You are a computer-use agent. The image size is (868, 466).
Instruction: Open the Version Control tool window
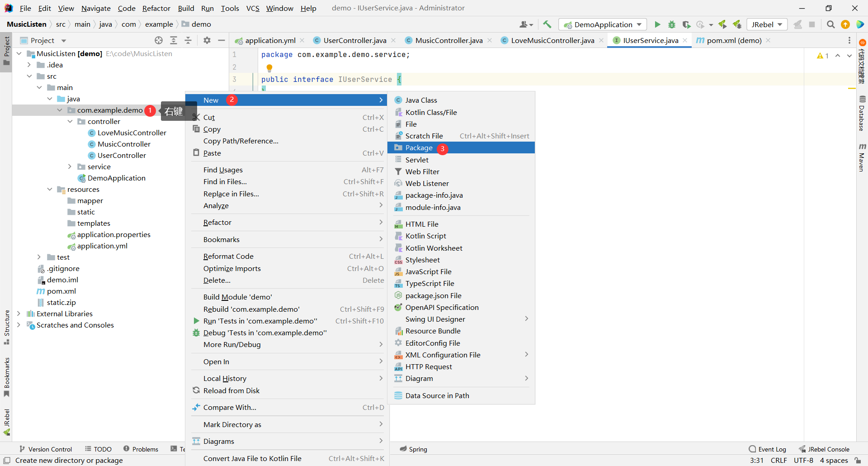(46, 449)
